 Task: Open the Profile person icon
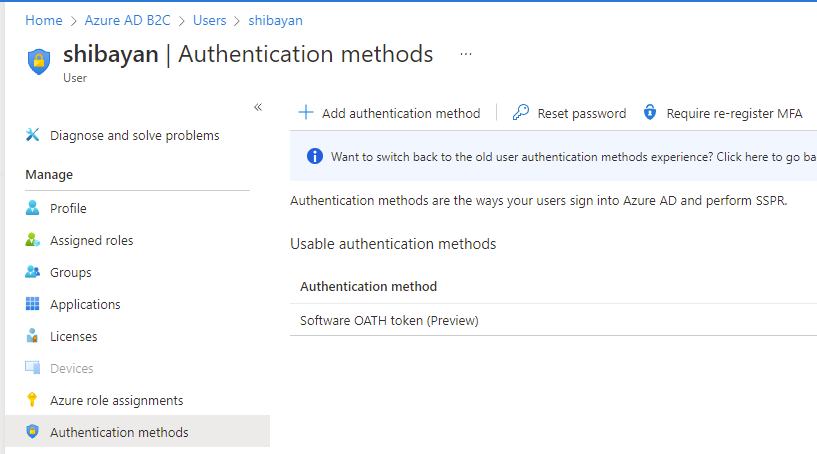(32, 208)
